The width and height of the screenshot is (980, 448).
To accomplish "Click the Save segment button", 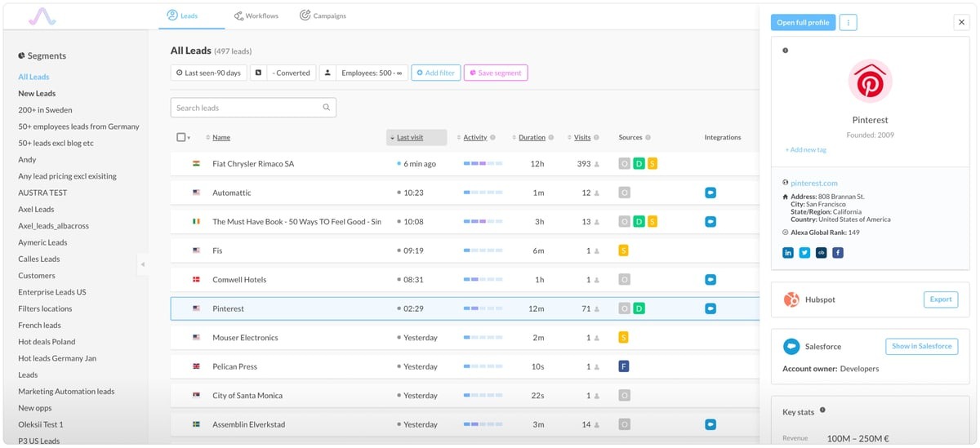I will tap(496, 73).
